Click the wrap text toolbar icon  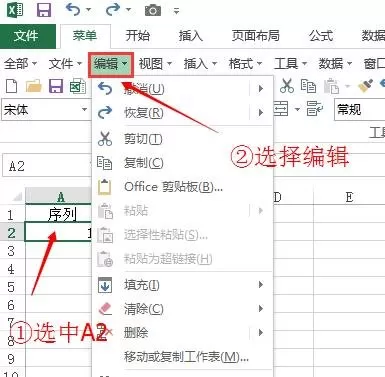(x=315, y=109)
